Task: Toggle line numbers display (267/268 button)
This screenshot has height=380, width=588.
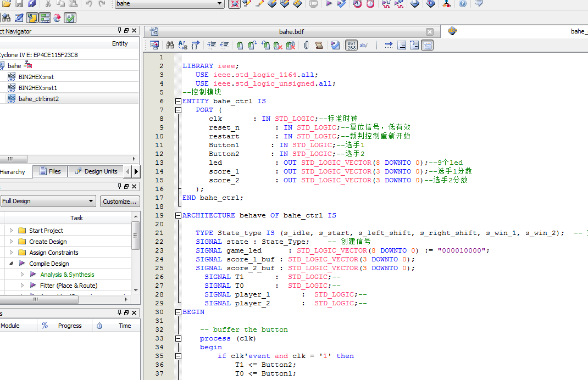Action: click(351, 46)
